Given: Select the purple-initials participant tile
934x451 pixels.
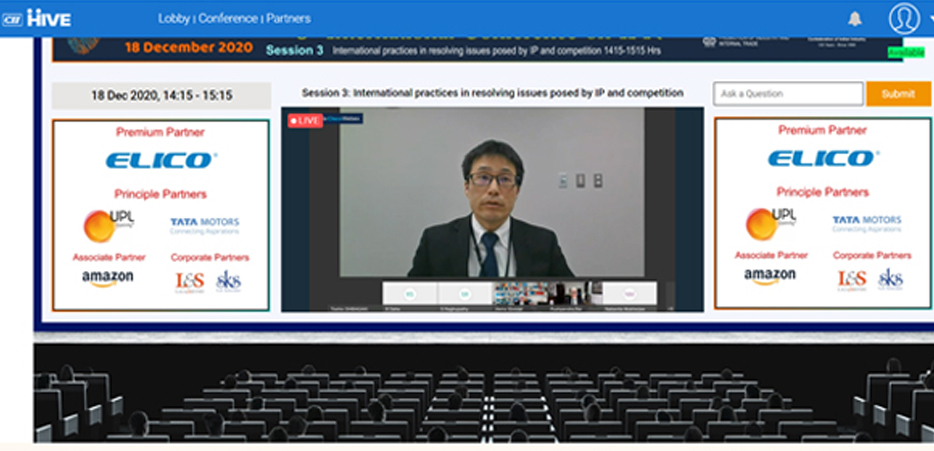Looking at the screenshot, I should coord(630,294).
